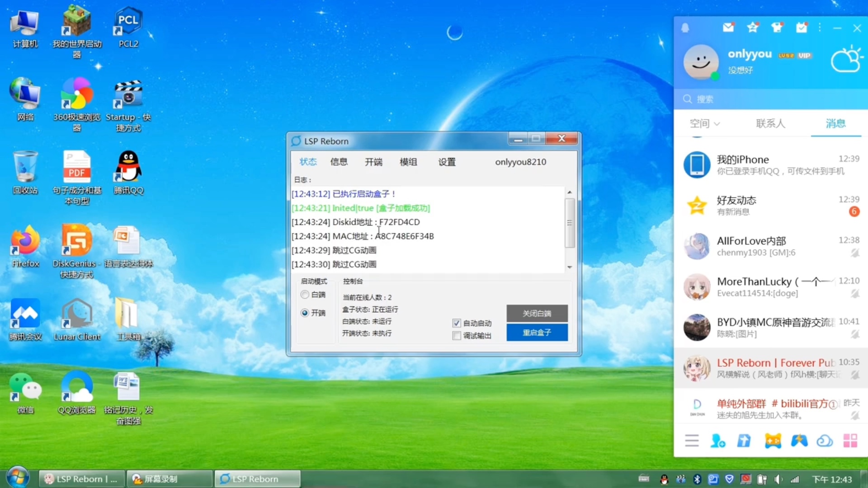
Task: Open the 腾讯会议 desktop icon
Action: (x=25, y=319)
